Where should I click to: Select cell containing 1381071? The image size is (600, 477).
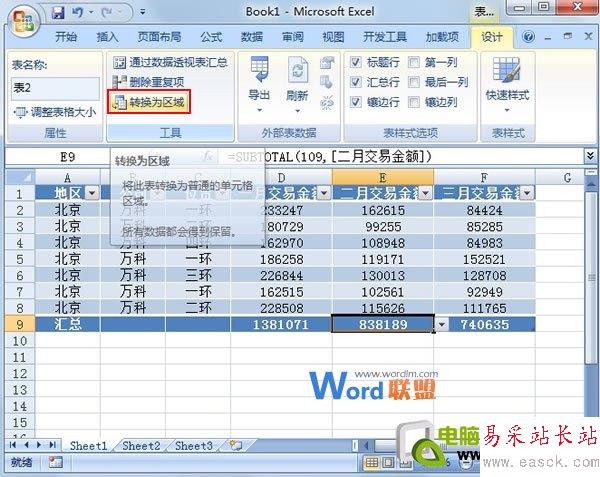click(x=281, y=325)
